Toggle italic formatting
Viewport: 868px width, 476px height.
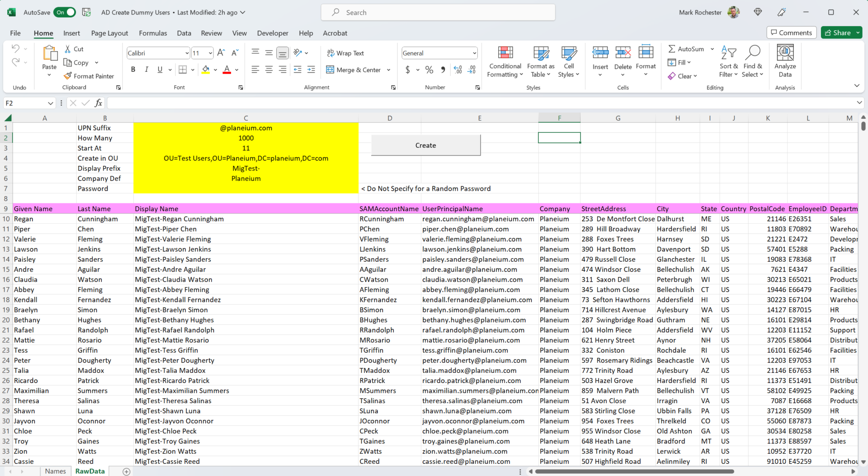tap(146, 69)
